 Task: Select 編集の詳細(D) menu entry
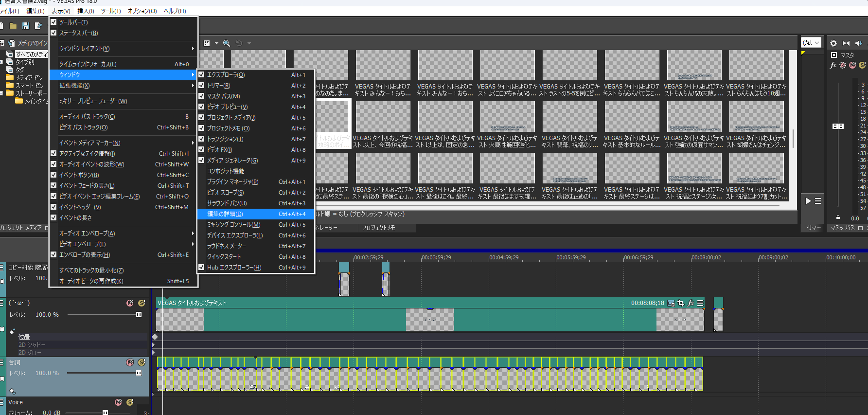click(256, 214)
